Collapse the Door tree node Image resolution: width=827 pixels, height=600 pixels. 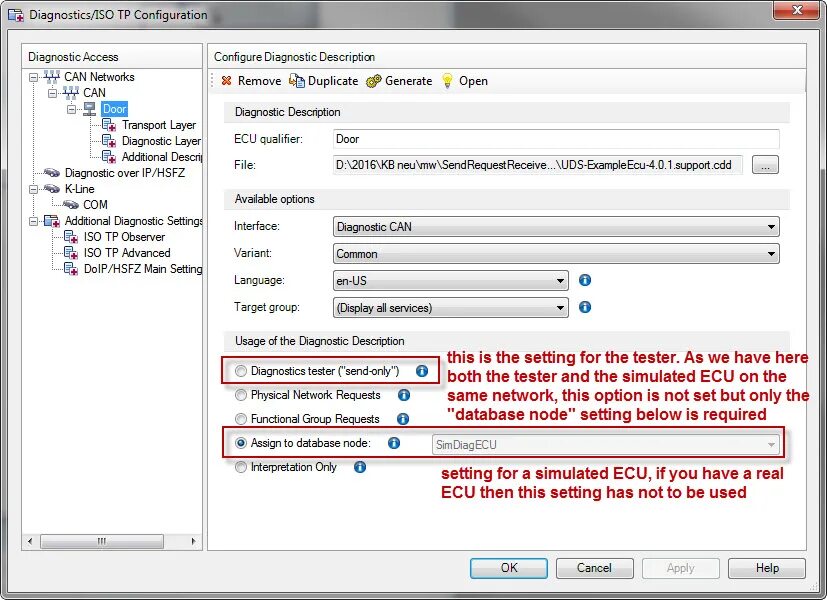pos(71,109)
